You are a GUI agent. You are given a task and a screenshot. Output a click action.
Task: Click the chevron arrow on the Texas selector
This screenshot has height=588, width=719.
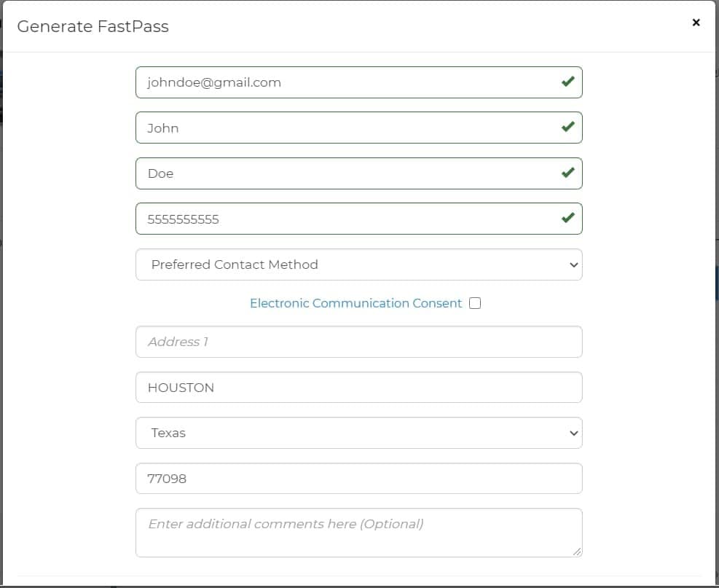point(573,433)
